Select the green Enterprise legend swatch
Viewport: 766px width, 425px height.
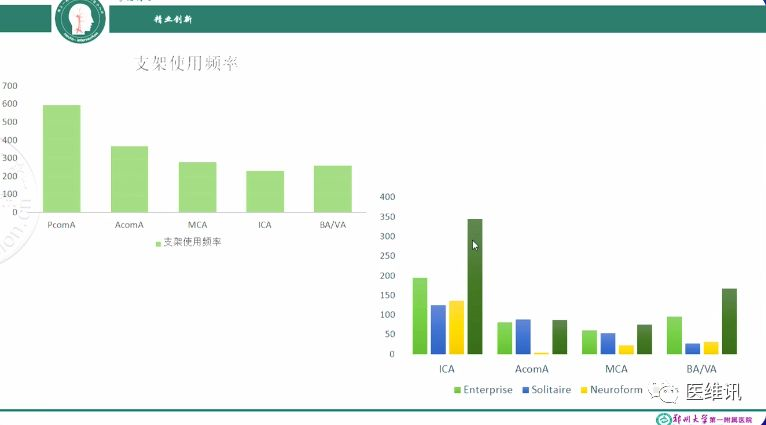point(457,390)
